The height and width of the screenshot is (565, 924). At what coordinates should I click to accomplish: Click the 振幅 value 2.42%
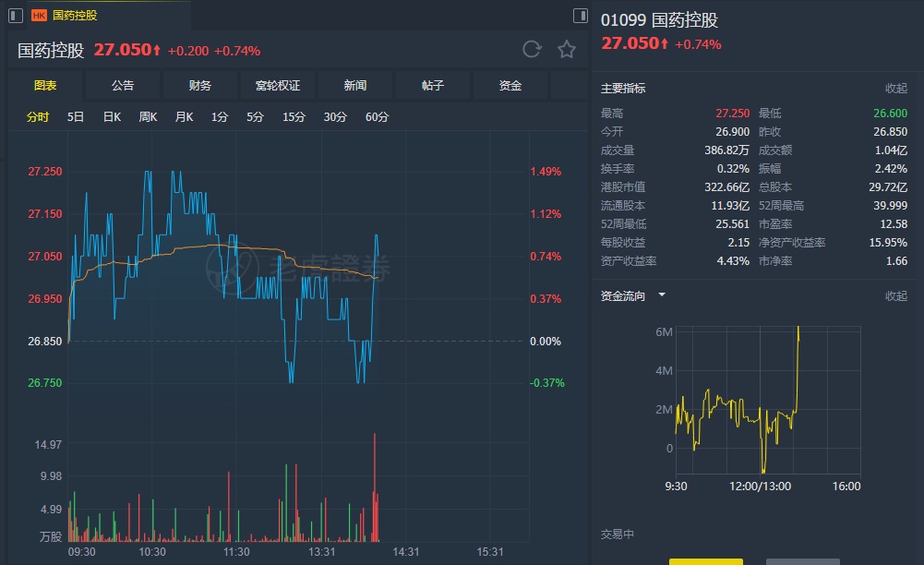tap(891, 169)
